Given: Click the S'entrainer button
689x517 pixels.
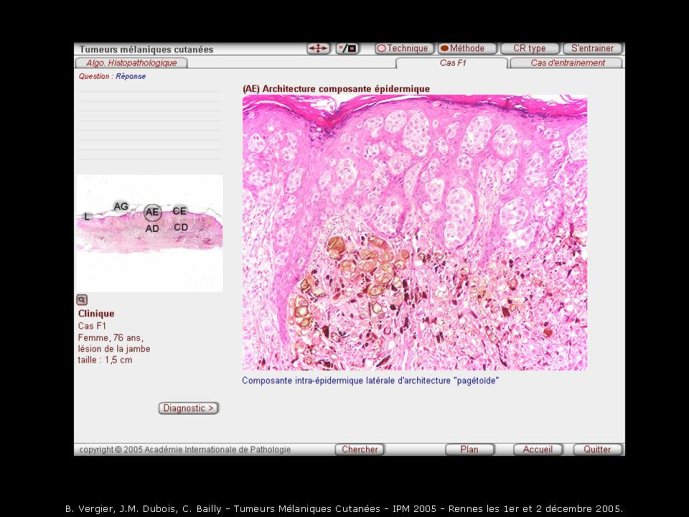Looking at the screenshot, I should (x=592, y=48).
